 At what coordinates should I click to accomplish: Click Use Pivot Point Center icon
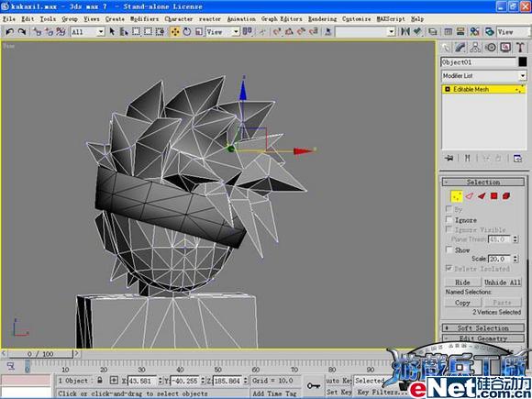coord(248,31)
